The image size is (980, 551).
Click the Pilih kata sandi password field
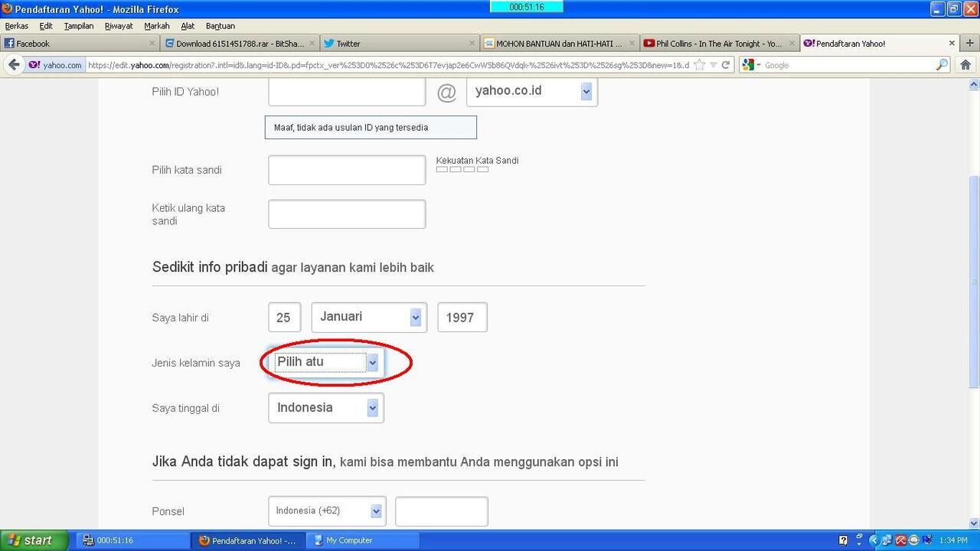click(x=347, y=170)
